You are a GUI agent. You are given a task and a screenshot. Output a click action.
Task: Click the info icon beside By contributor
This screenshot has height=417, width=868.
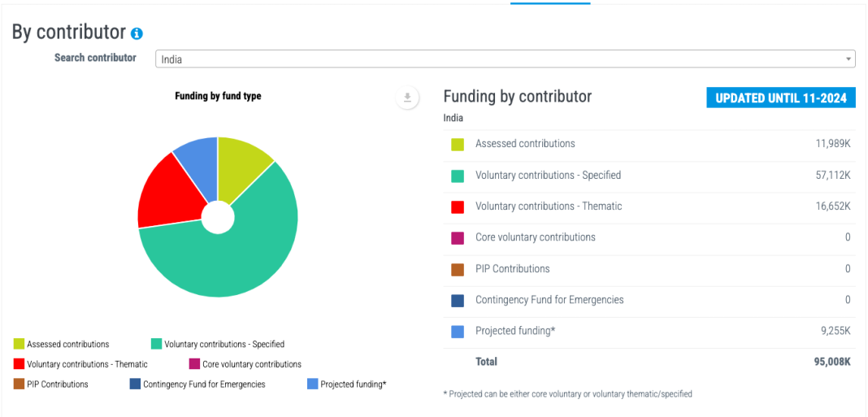click(137, 34)
